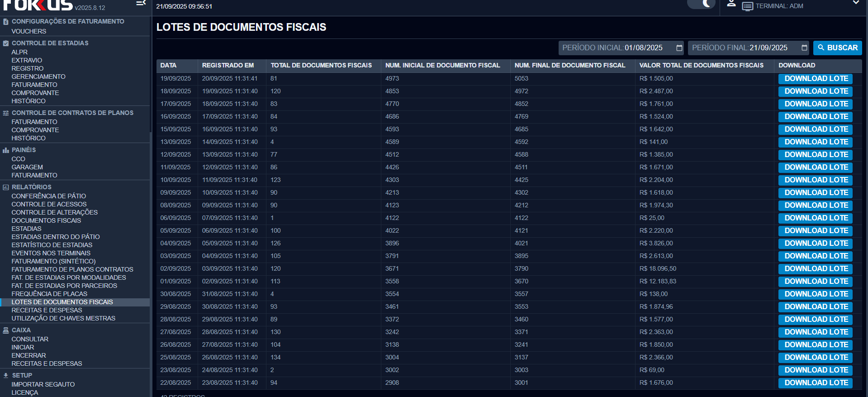Click the Buscar search button

(837, 48)
